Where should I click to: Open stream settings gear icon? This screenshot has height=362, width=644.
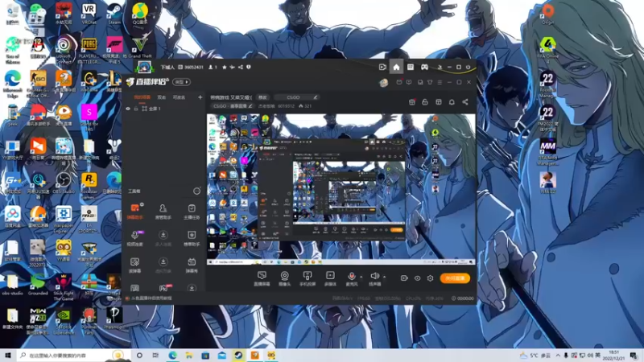(430, 278)
